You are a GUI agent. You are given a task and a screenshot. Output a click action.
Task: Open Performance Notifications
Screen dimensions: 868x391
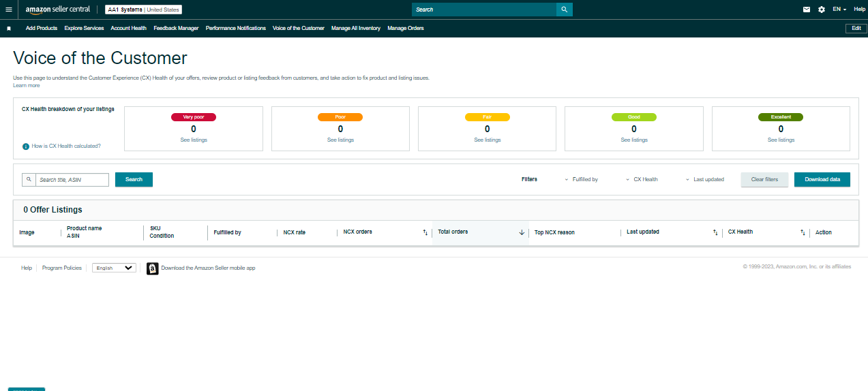click(236, 29)
